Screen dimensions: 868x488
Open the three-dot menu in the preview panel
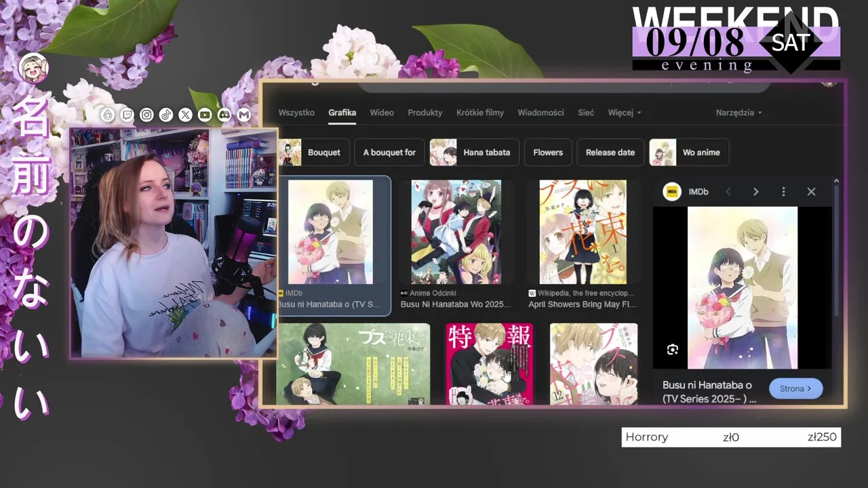coord(783,192)
